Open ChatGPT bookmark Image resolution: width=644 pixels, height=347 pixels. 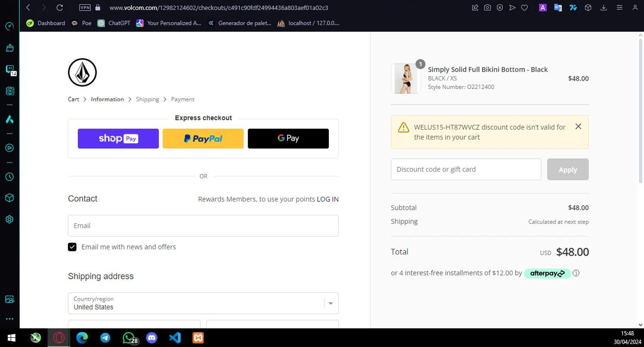(x=114, y=23)
